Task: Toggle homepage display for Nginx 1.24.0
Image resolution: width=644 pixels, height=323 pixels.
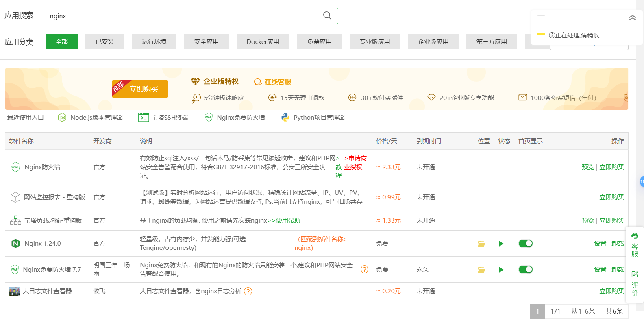Action: pyautogui.click(x=525, y=244)
